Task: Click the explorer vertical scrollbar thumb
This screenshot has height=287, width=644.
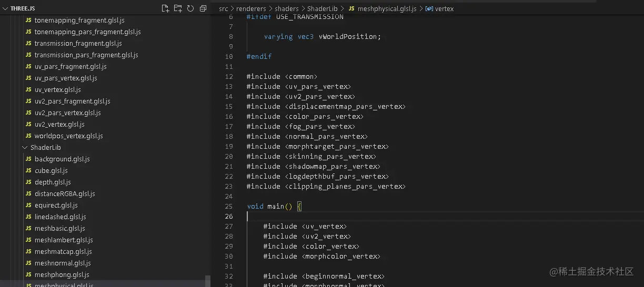Action: (x=207, y=281)
